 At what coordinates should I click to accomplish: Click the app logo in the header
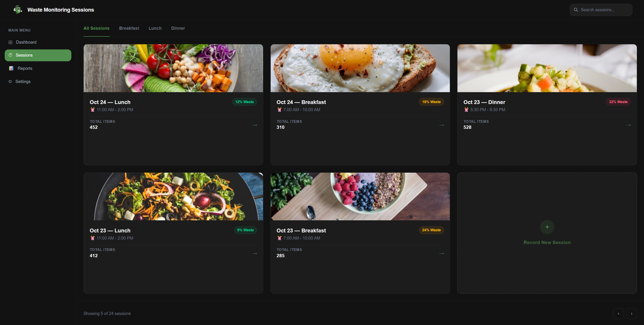pos(17,10)
